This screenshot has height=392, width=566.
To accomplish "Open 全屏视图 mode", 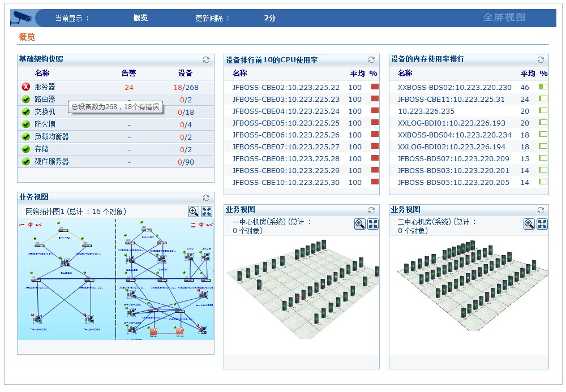I will [504, 18].
